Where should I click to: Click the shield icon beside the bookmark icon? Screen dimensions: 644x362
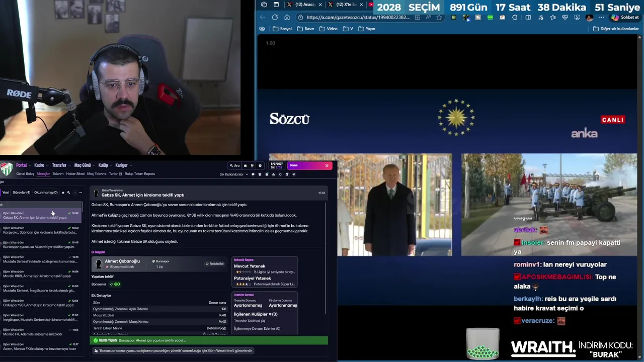pyautogui.click(x=252, y=165)
